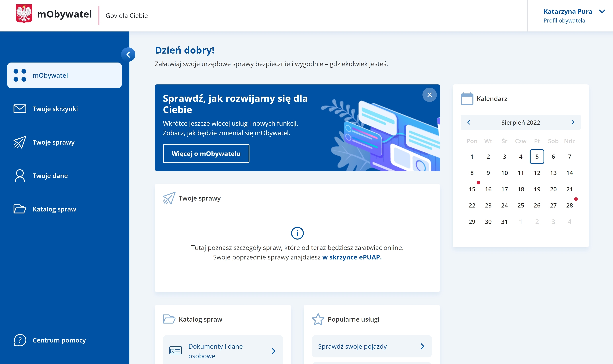The height and width of the screenshot is (364, 613).
Task: Select day 12 in calendar
Action: [x=537, y=173]
